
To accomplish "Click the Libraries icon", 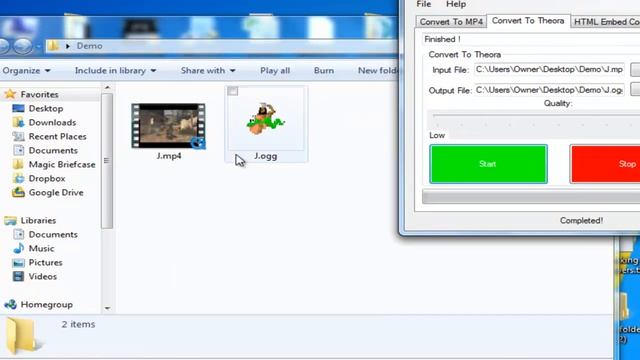I will 10,220.
